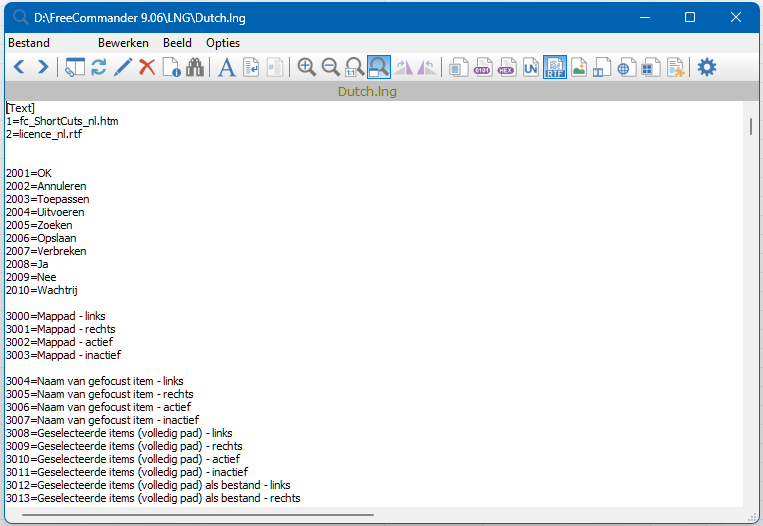This screenshot has width=763, height=526.
Task: Click the red X delete icon
Action: pos(147,67)
